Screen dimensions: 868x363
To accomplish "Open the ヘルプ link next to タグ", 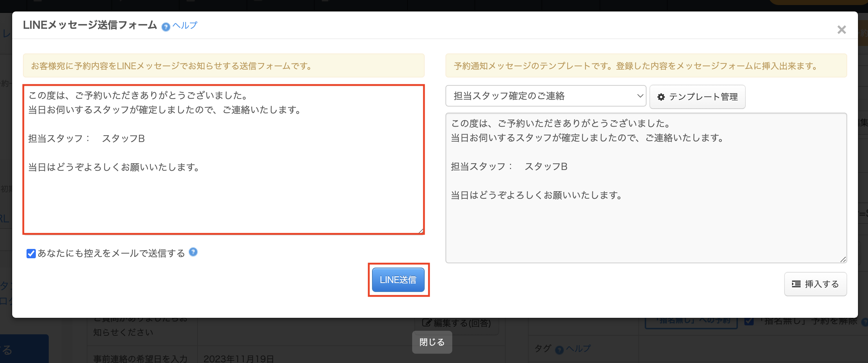I will [x=578, y=349].
